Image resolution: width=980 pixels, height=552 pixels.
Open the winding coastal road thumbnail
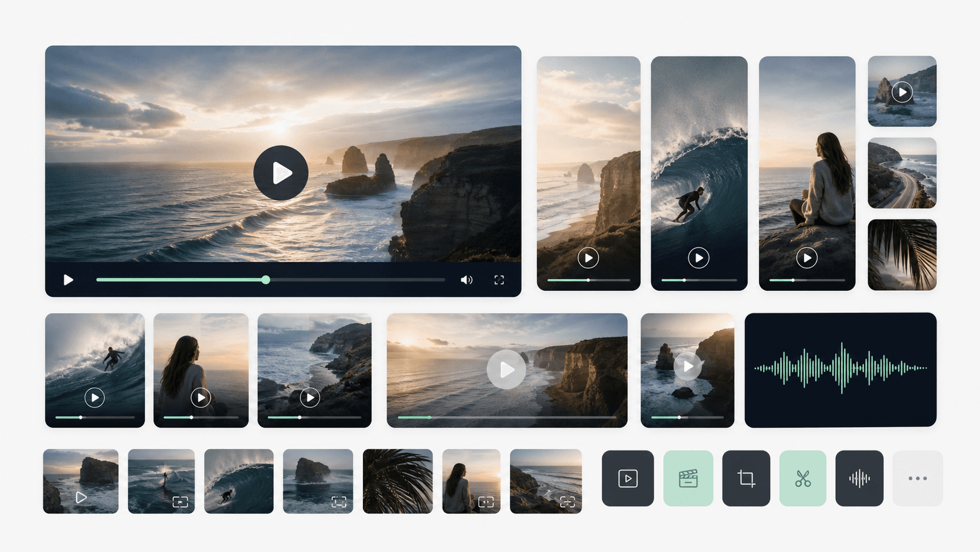coord(902,173)
